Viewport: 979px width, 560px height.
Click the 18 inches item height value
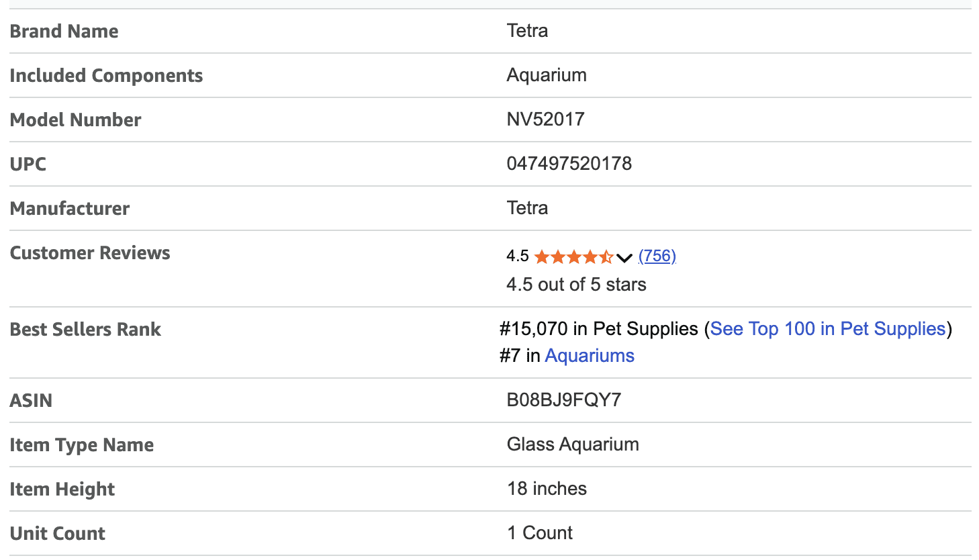click(x=547, y=489)
